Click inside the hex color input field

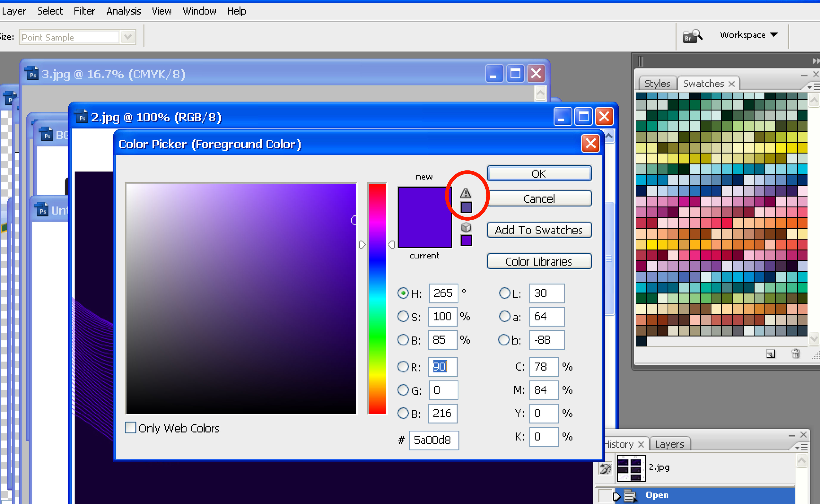pos(433,440)
